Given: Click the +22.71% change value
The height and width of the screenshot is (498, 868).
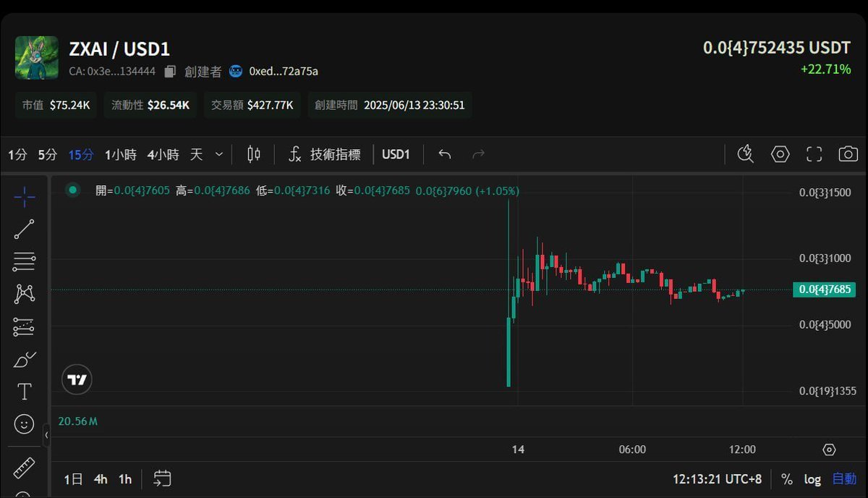Looking at the screenshot, I should [x=825, y=69].
